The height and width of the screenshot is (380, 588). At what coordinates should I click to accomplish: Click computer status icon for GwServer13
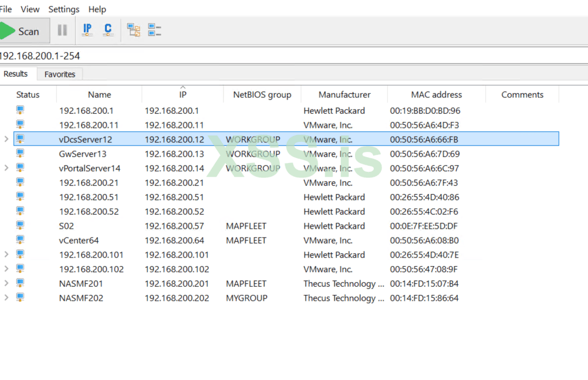pyautogui.click(x=21, y=153)
